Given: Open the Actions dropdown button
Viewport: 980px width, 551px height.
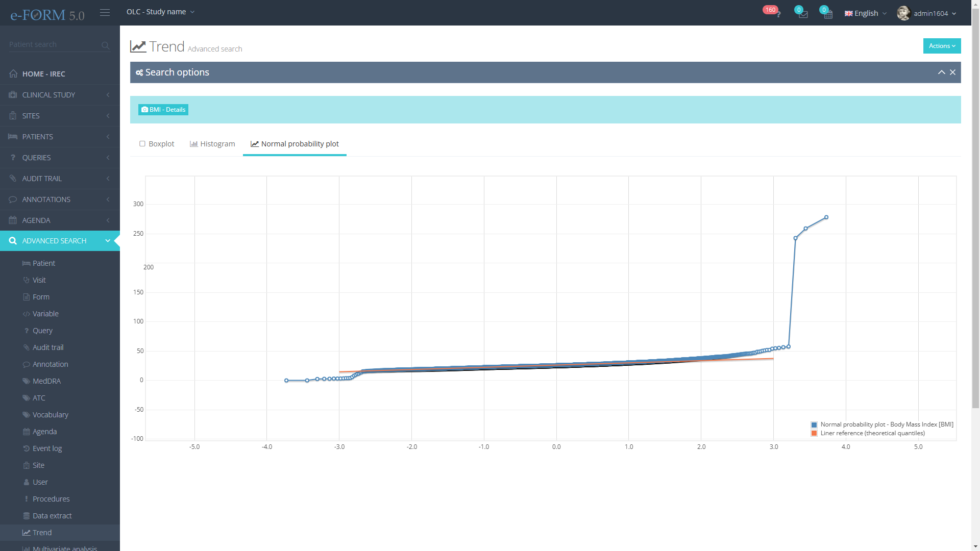Looking at the screenshot, I should pos(942,46).
